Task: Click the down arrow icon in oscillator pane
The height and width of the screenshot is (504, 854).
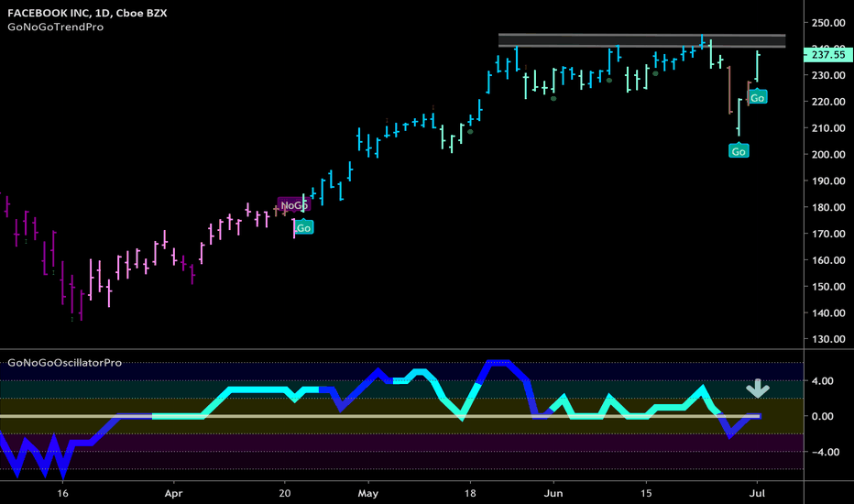Action: coord(757,388)
